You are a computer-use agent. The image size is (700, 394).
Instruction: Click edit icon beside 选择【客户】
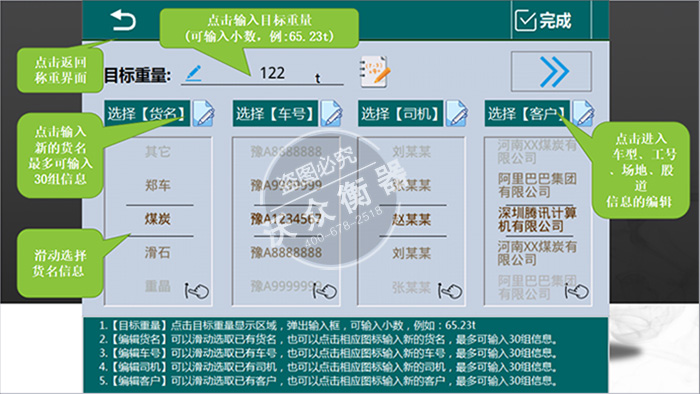click(x=583, y=113)
